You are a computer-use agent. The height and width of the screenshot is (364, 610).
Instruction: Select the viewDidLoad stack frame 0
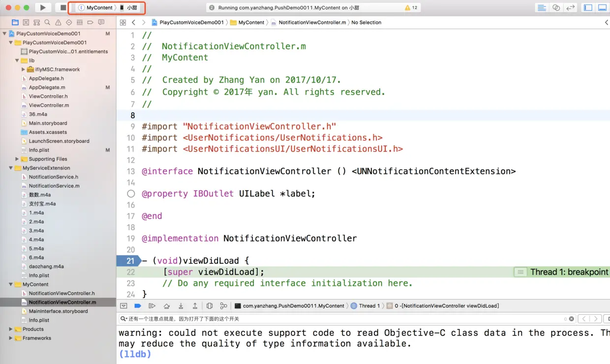coord(443,306)
